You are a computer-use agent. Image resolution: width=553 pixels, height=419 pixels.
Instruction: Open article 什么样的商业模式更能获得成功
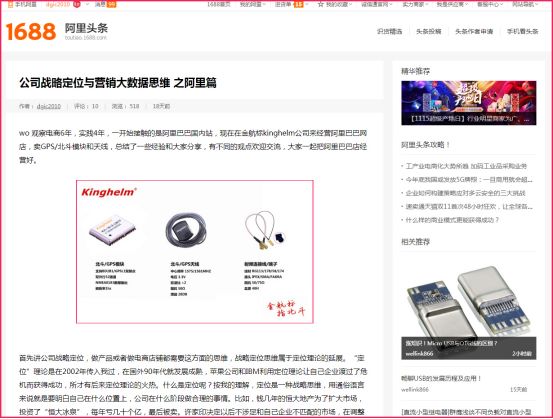[x=452, y=220]
